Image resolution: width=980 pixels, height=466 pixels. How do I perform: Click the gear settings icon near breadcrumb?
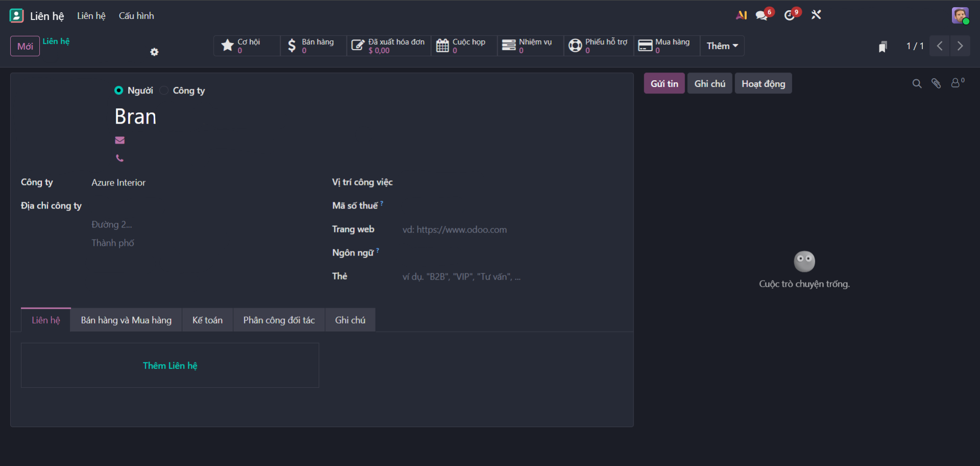(154, 52)
